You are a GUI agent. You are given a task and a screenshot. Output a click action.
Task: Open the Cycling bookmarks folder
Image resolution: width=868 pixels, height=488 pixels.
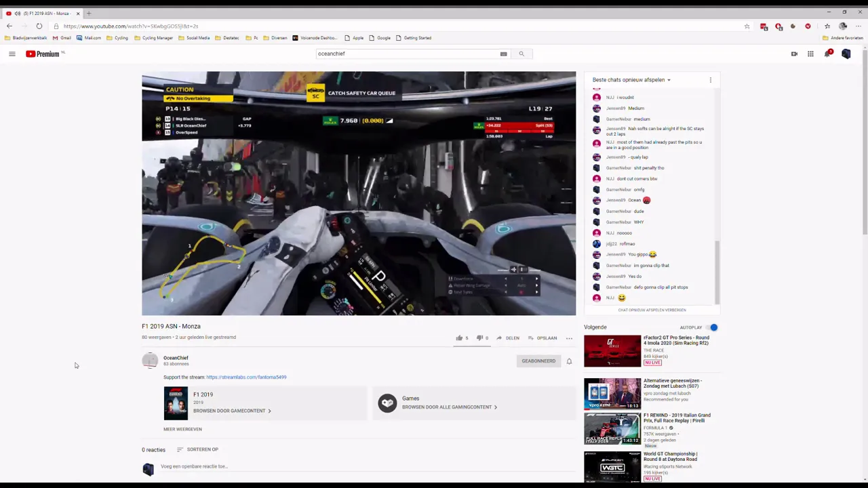click(x=117, y=38)
